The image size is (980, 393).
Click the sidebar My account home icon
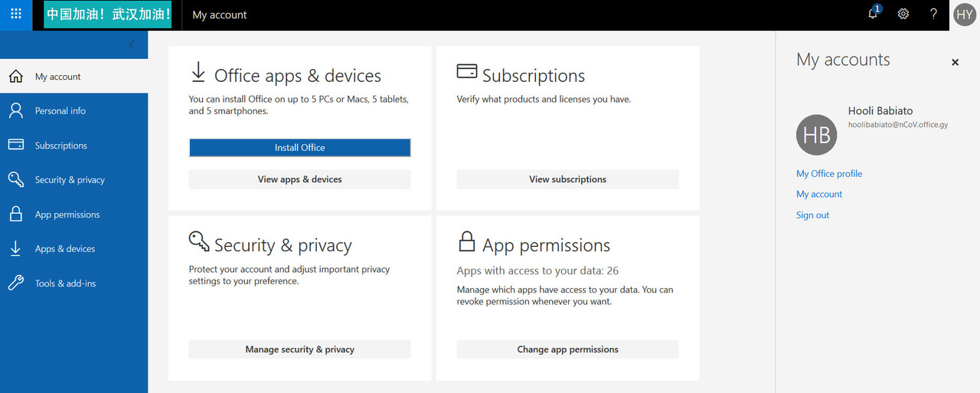coord(15,76)
